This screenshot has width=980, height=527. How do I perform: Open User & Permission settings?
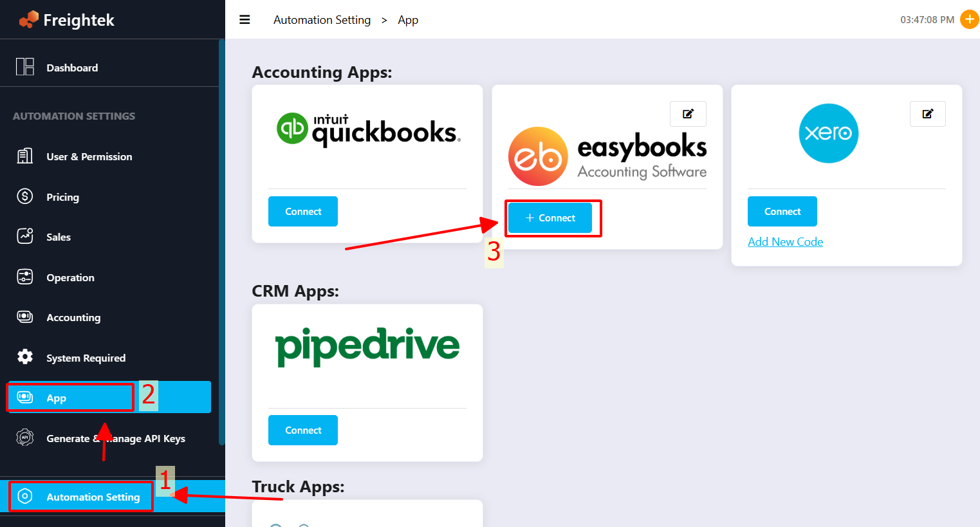[109, 156]
